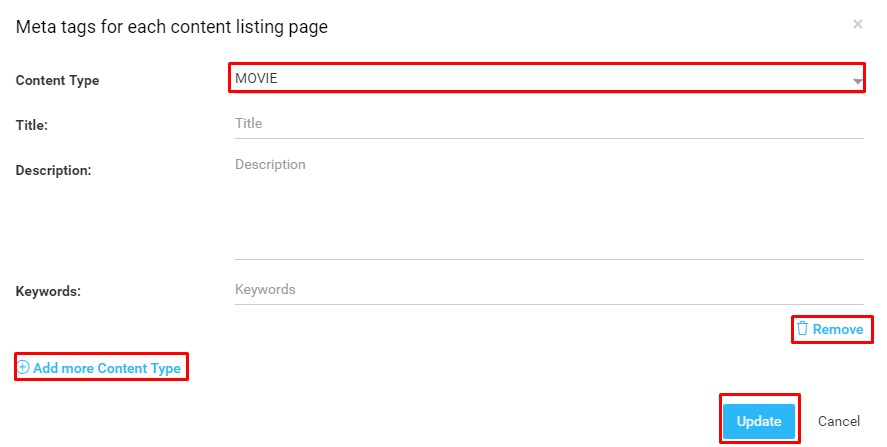Click the Keywords: field label
887x447 pixels.
click(x=48, y=291)
